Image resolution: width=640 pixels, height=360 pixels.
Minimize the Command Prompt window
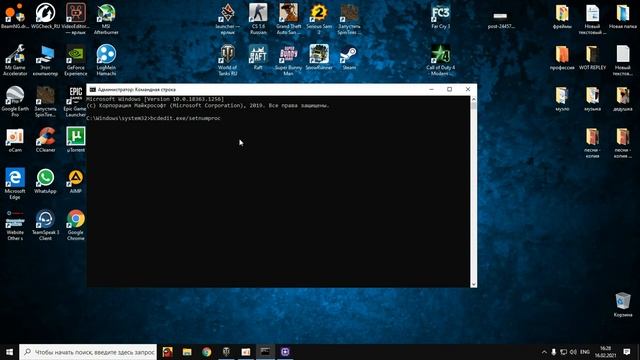(x=431, y=89)
